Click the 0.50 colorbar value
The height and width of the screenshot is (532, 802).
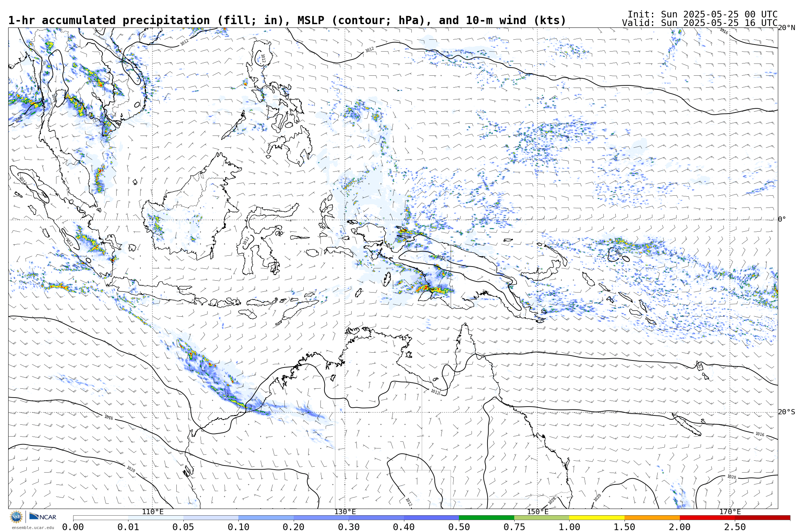459,527
